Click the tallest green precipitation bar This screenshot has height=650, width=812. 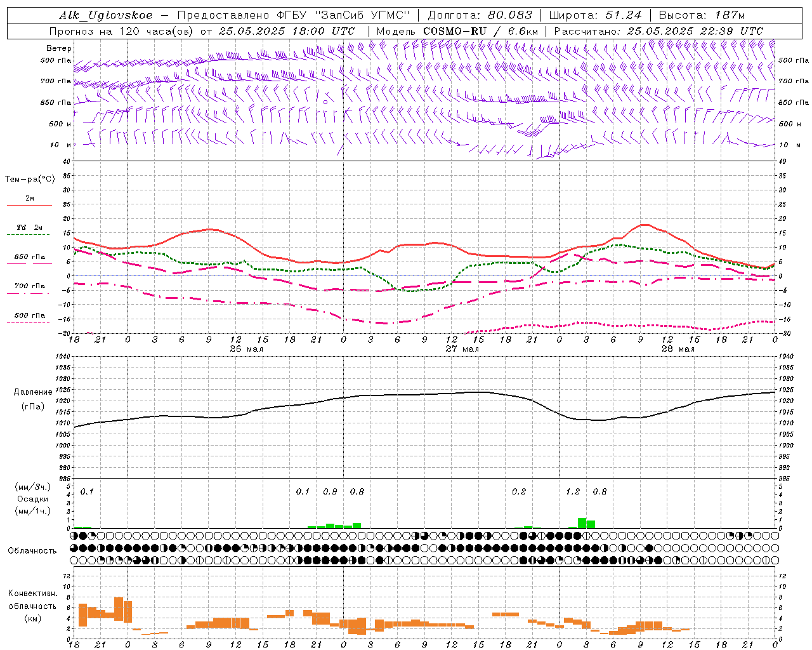click(582, 523)
